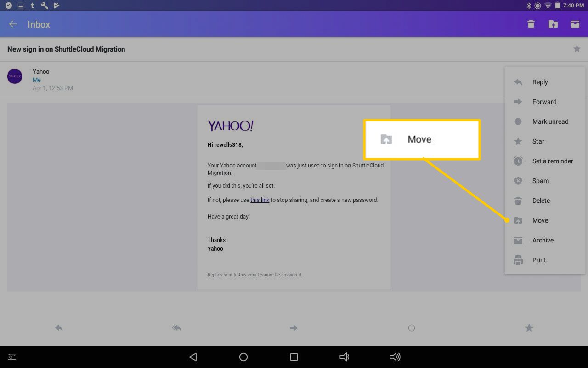This screenshot has height=368, width=588.
Task: Tap the Wi-Fi icon in status bar
Action: (x=548, y=6)
